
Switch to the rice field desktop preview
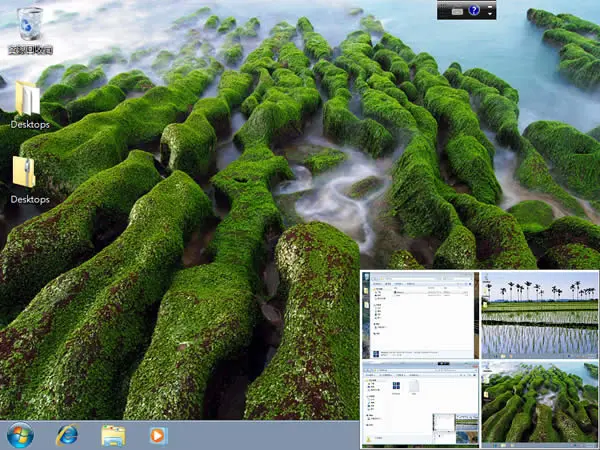click(x=540, y=315)
